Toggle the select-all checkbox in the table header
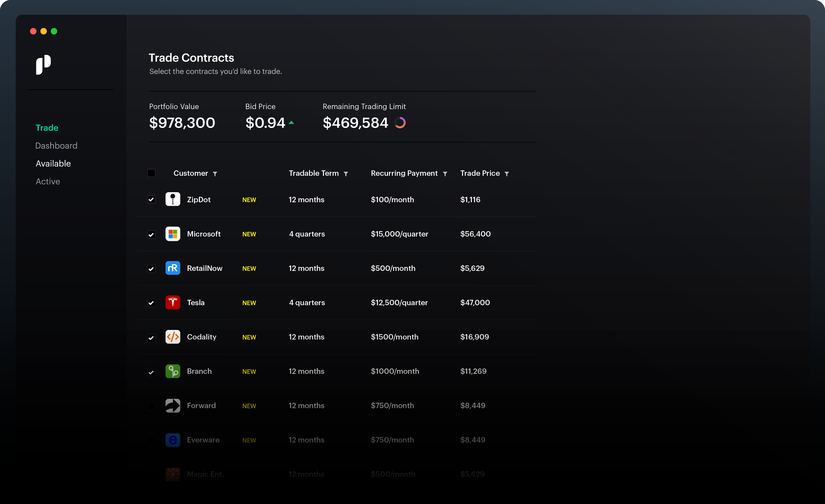Viewport: 825px width, 504px height. click(x=151, y=173)
